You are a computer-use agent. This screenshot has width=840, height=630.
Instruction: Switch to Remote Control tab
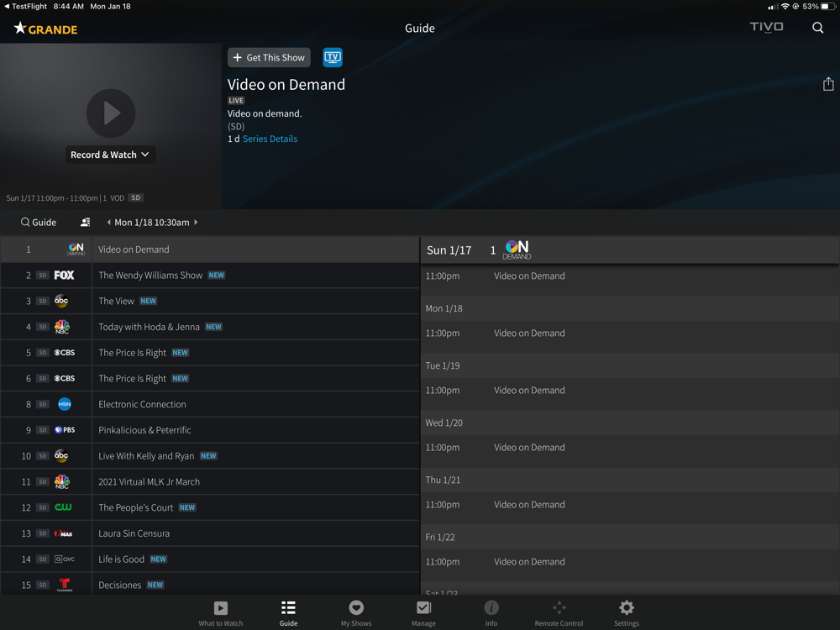(x=559, y=613)
